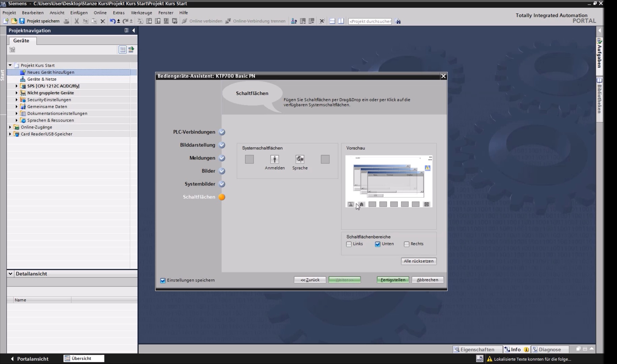
Task: Click the Abbrechen button
Action: [428, 280]
